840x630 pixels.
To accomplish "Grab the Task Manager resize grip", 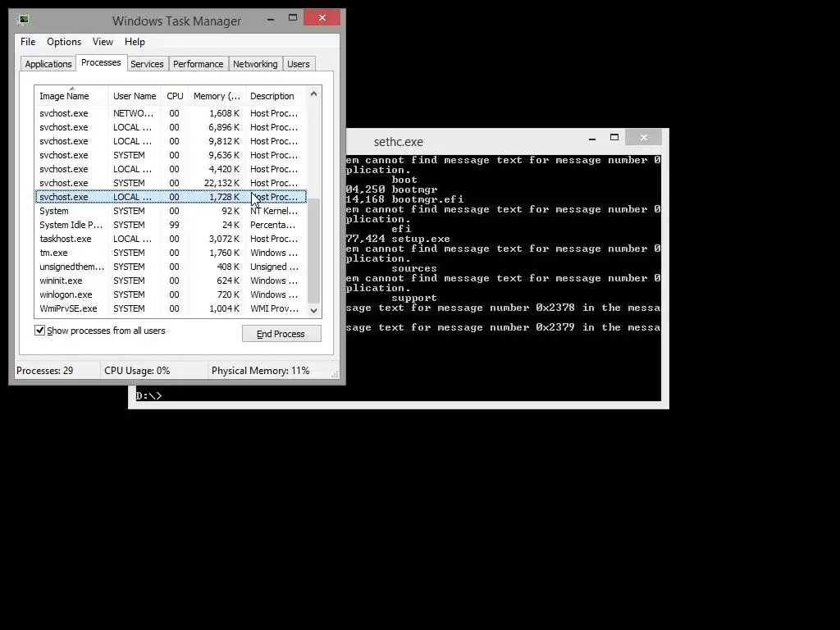I will 335,374.
